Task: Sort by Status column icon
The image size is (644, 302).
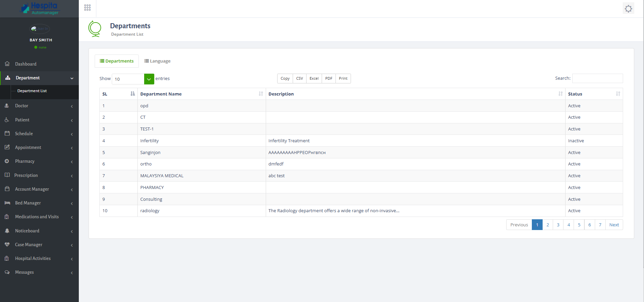Action: point(618,93)
